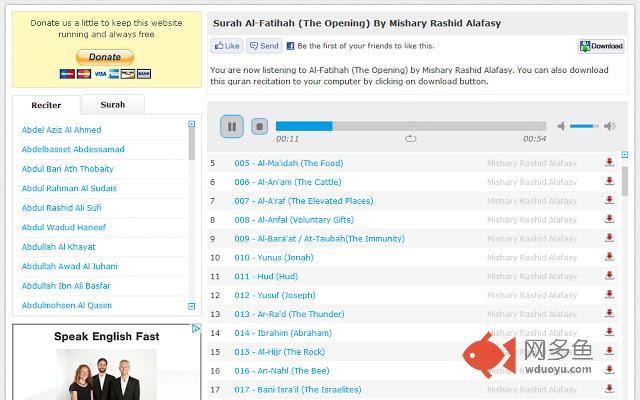Image resolution: width=640 pixels, height=400 pixels.
Task: Click the green Download button
Action: click(601, 46)
